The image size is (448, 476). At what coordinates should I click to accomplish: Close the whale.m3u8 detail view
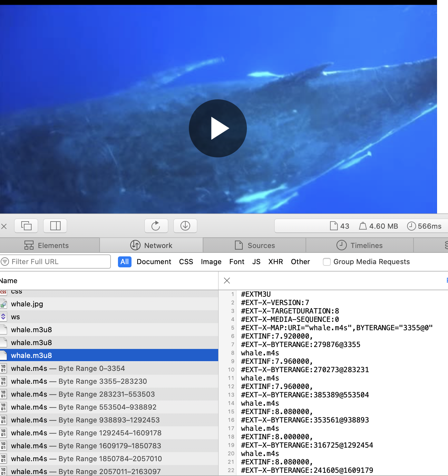(x=227, y=281)
